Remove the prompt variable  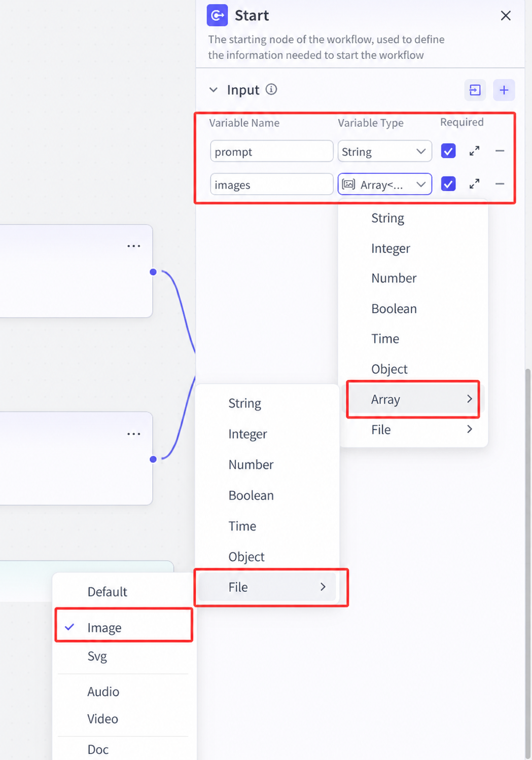click(500, 151)
